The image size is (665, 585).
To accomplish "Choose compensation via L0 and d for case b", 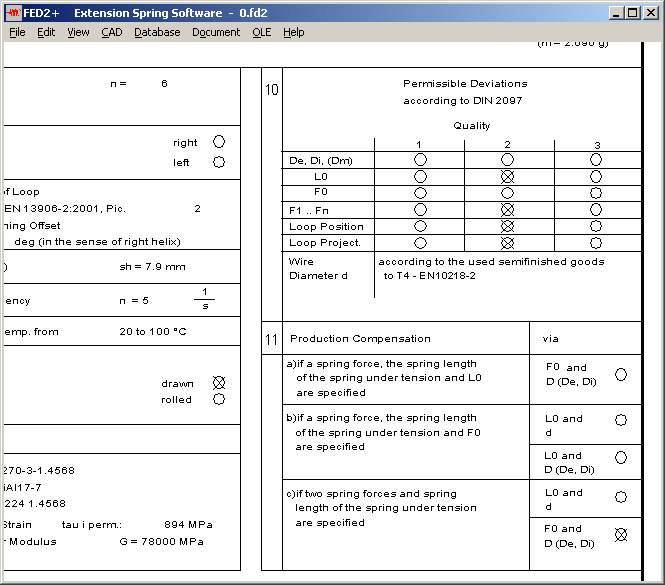I will 621,420.
